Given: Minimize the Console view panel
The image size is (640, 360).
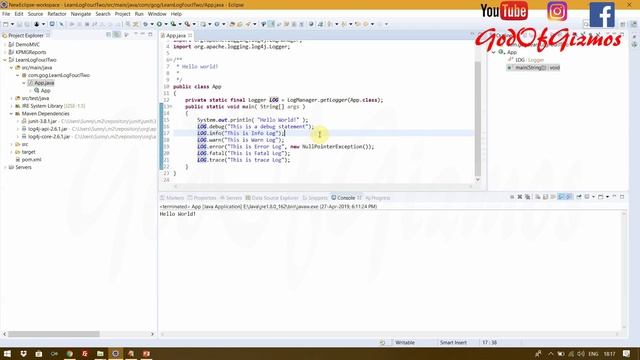Looking at the screenshot, I should point(614,197).
